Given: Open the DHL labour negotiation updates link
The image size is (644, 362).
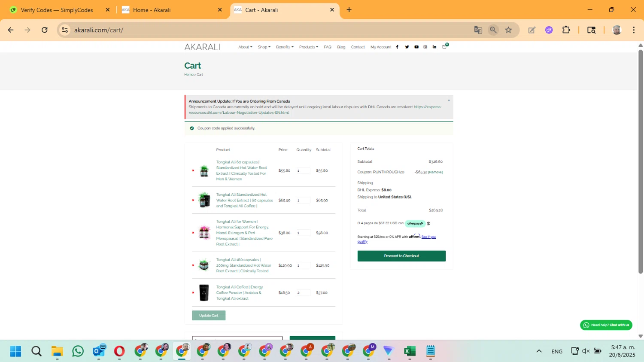Looking at the screenshot, I should [315, 110].
